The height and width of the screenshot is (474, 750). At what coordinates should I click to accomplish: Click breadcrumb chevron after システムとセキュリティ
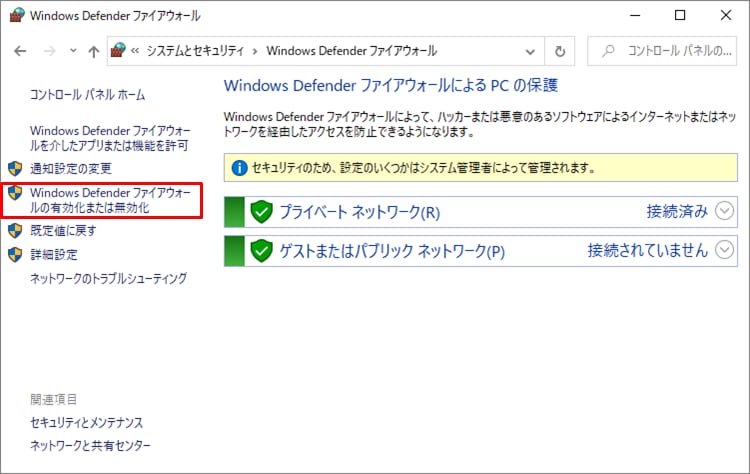(x=255, y=51)
